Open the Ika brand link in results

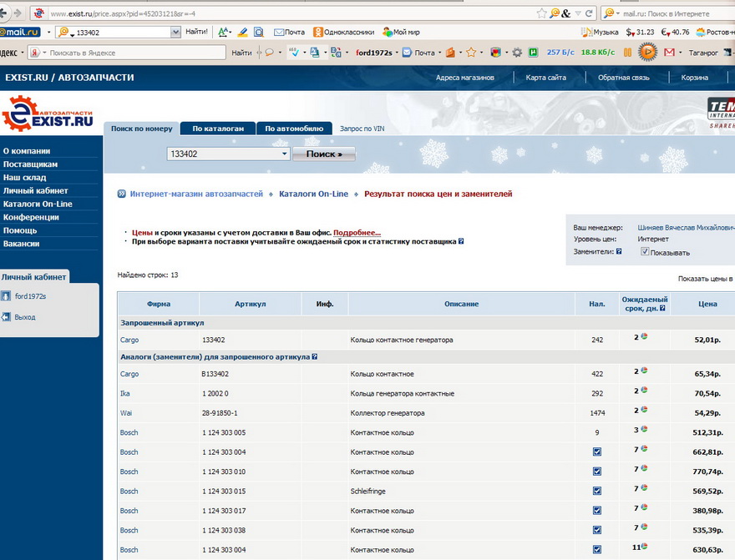tap(124, 393)
